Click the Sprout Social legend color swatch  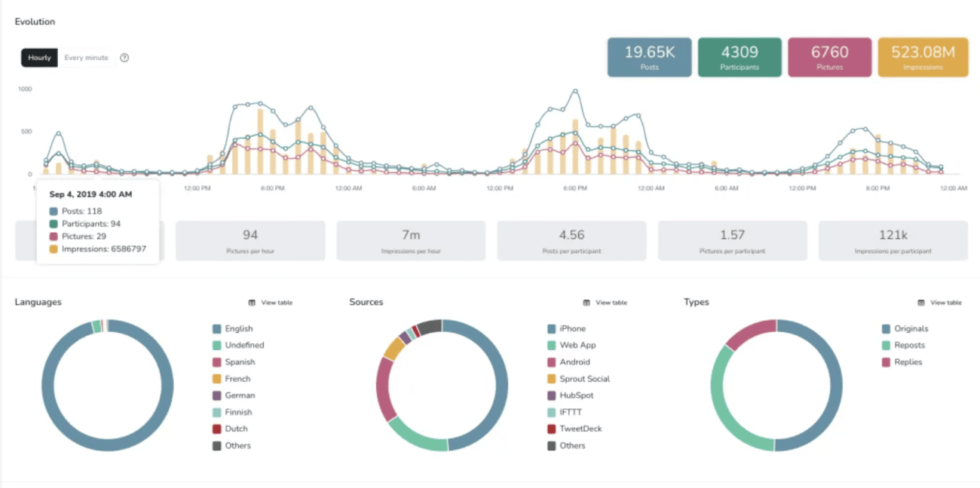[552, 379]
